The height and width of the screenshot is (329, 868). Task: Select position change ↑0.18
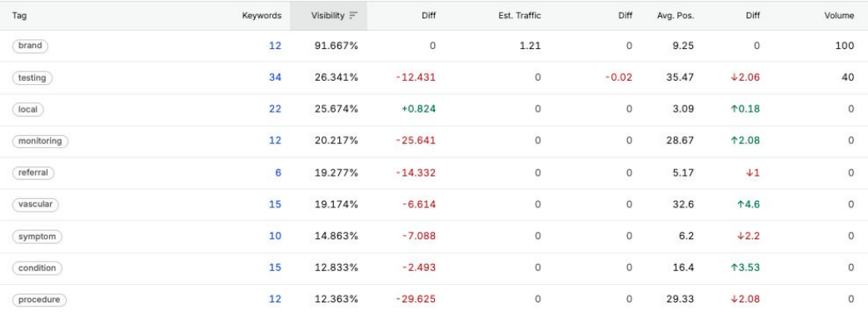(x=745, y=109)
